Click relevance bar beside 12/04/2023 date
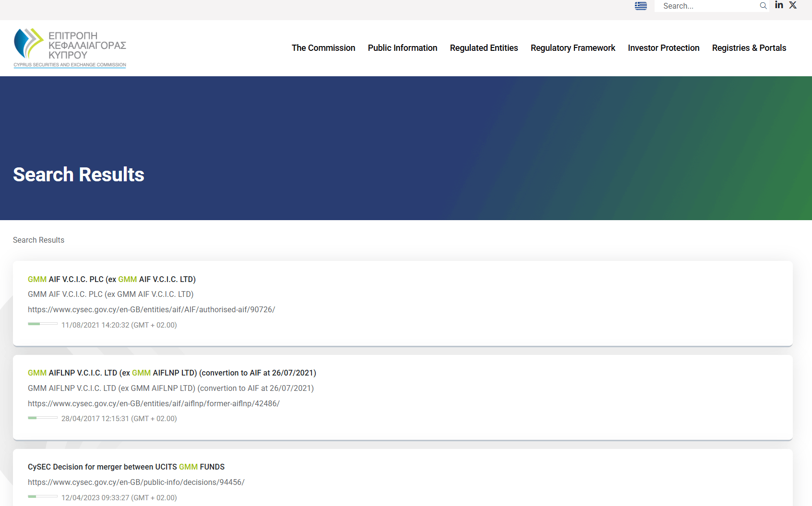Viewport: 812px width, 506px height. click(43, 497)
